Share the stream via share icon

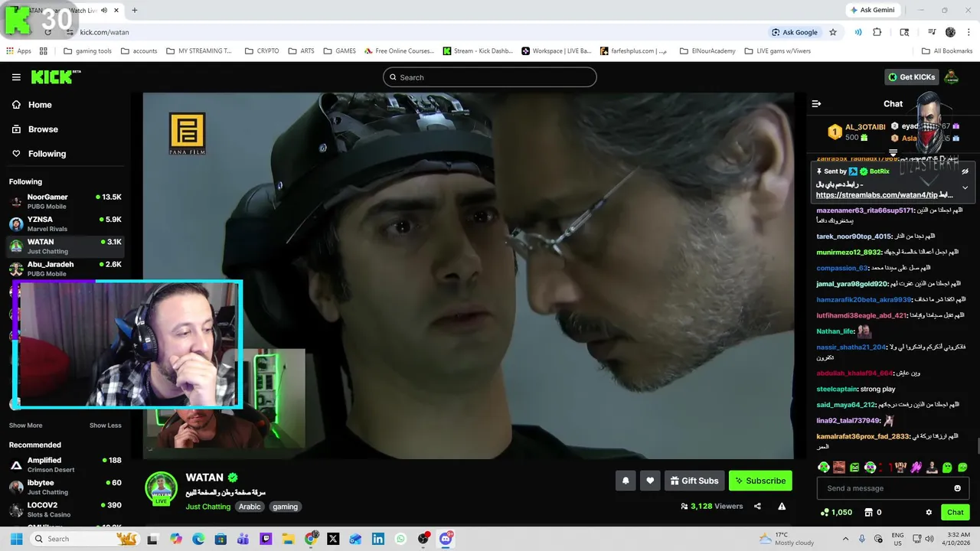(x=757, y=506)
